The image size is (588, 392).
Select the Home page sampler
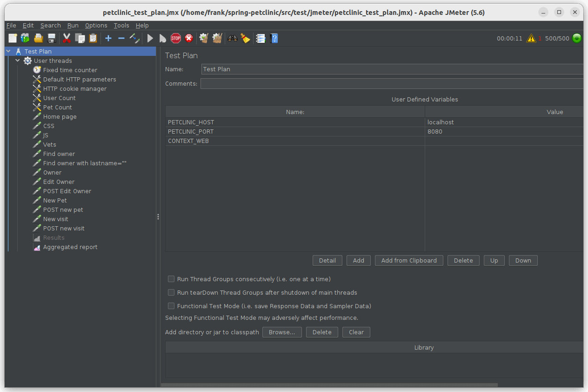pyautogui.click(x=60, y=116)
